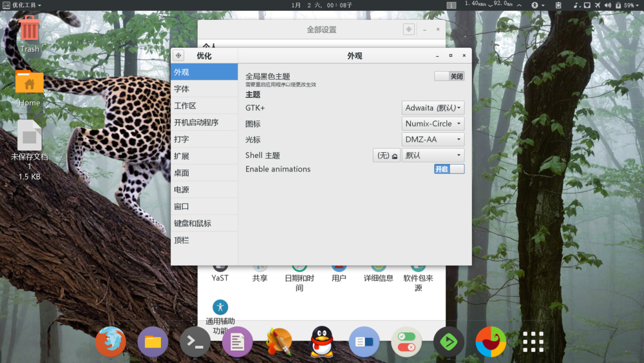
Task: Click the airplane mode icon in top bar
Action: point(598,5)
